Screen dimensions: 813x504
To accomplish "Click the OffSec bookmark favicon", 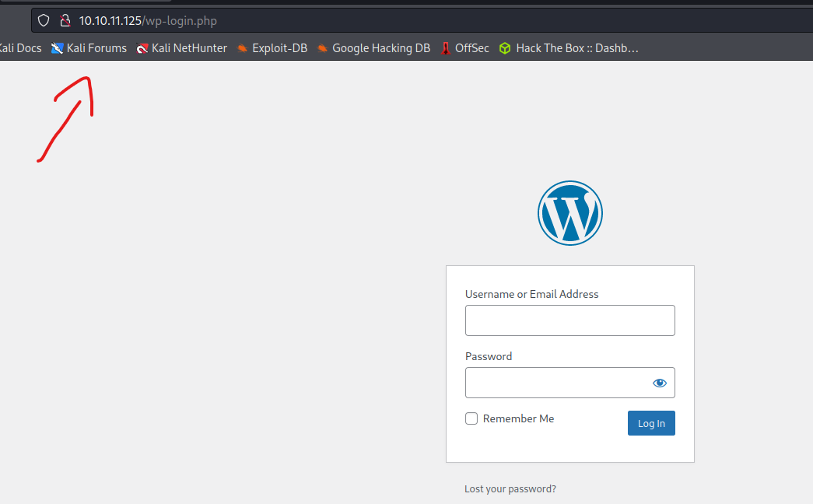I will tap(445, 48).
